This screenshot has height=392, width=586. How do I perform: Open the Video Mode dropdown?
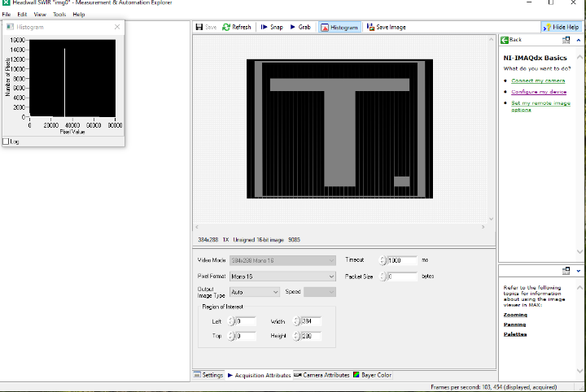pyautogui.click(x=282, y=260)
